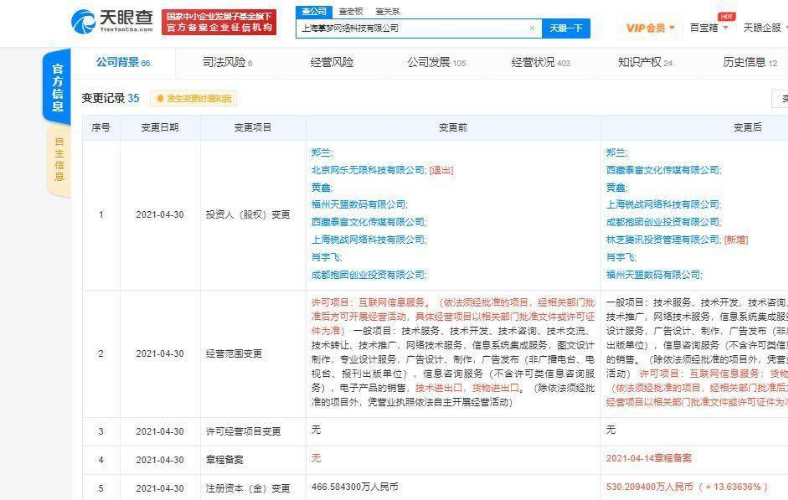Click the 2021-04-30 date in row 1
This screenshot has height=500, width=788.
click(x=160, y=215)
